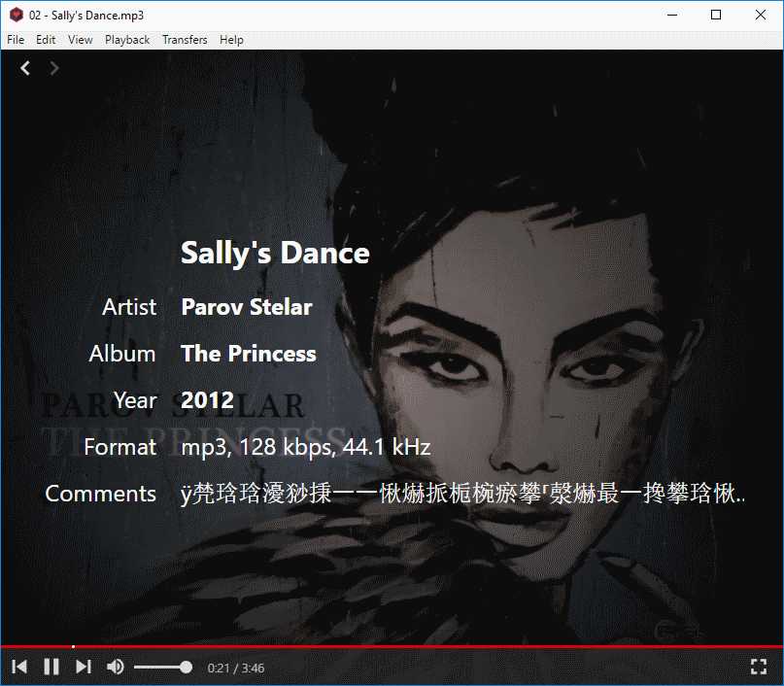Click the app icon in title bar
The height and width of the screenshot is (686, 784).
coord(16,15)
